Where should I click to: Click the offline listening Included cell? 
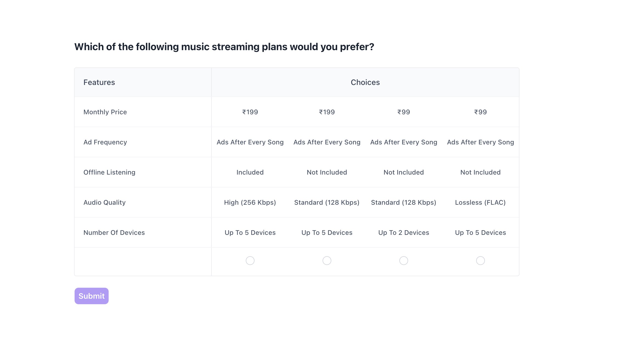click(x=250, y=172)
